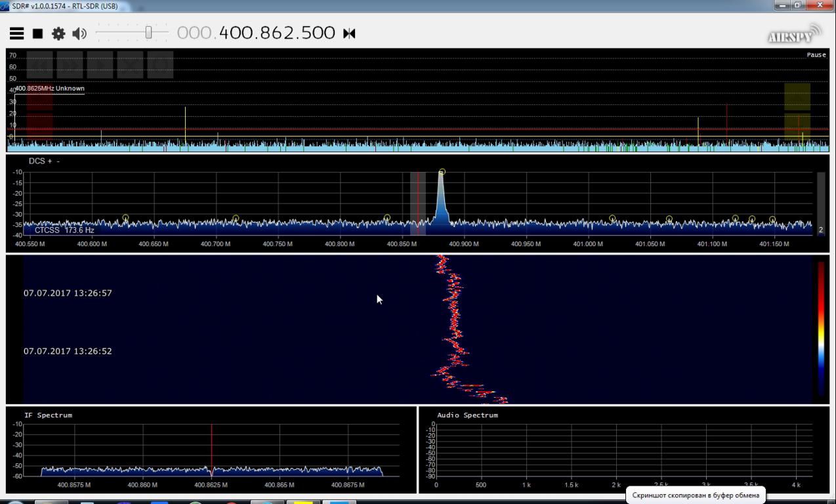The height and width of the screenshot is (504, 836).
Task: Click the IF Spectrum panel title
Action: tap(48, 415)
